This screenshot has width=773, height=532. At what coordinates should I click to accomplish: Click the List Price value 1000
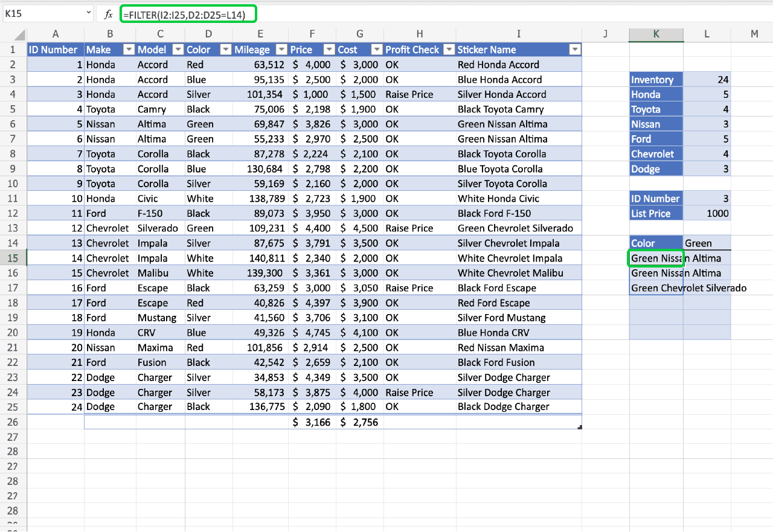point(707,213)
